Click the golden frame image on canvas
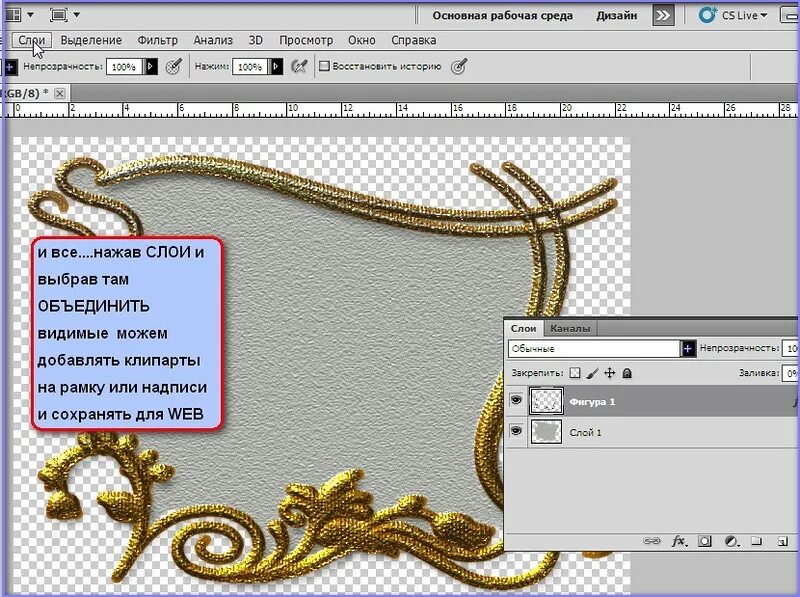 pyautogui.click(x=324, y=370)
